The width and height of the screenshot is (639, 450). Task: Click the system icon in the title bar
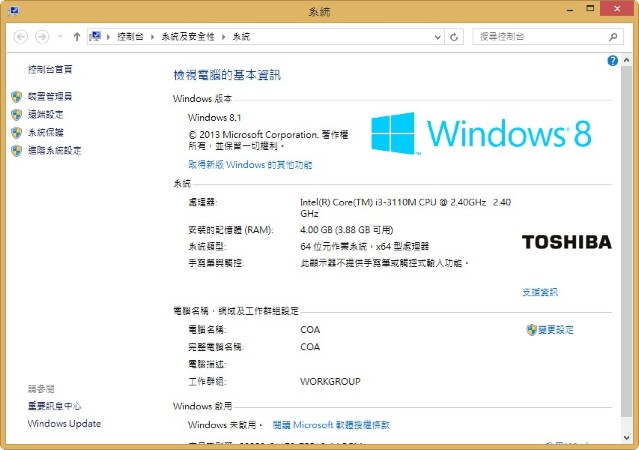tap(13, 10)
